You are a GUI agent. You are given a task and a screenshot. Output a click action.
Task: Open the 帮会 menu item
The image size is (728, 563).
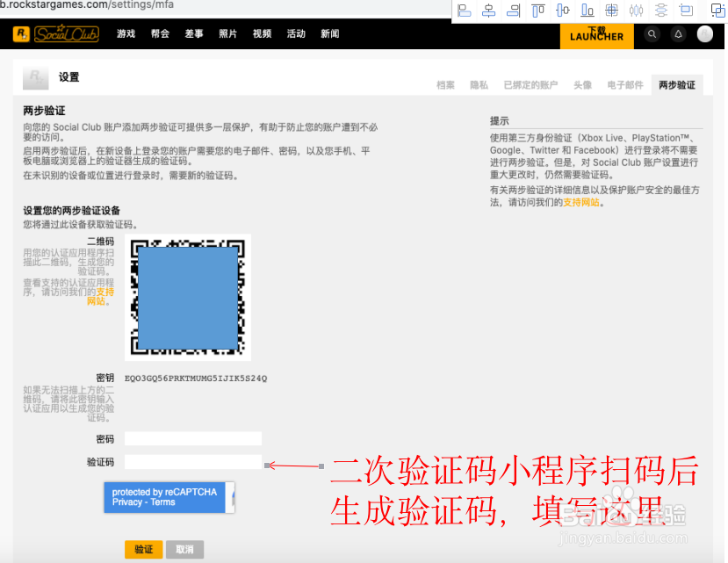(x=160, y=34)
